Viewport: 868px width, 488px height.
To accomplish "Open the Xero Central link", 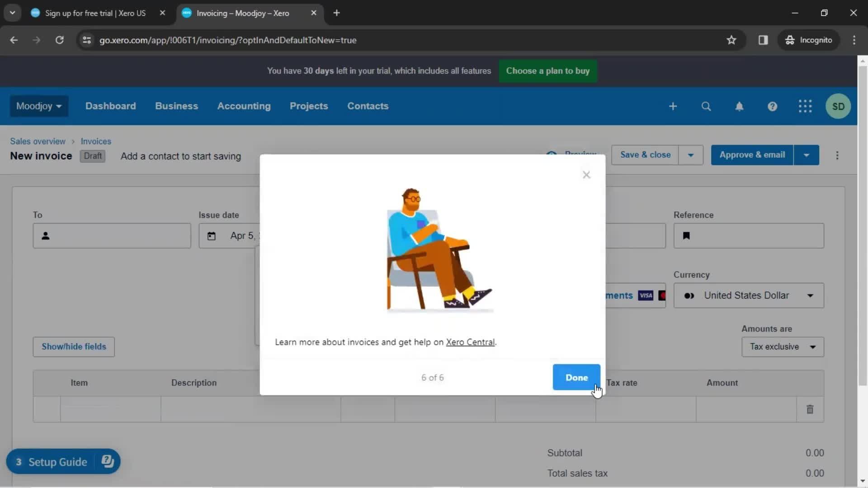I will (x=470, y=342).
